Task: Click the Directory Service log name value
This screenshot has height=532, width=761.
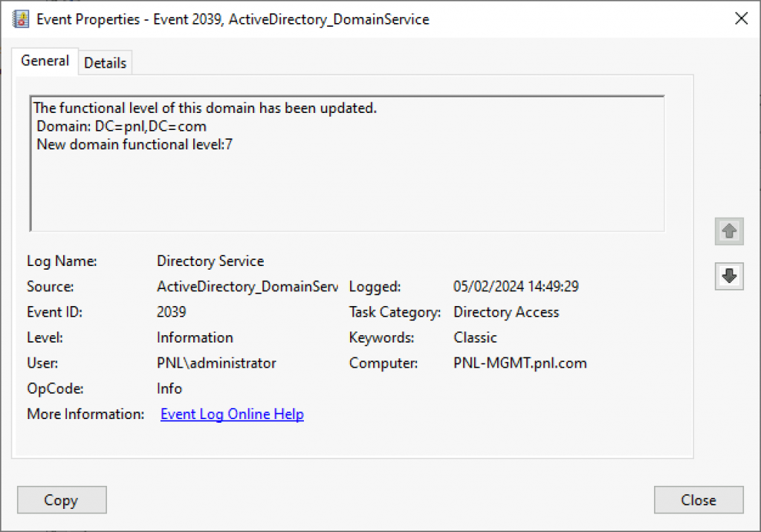Action: click(x=210, y=261)
